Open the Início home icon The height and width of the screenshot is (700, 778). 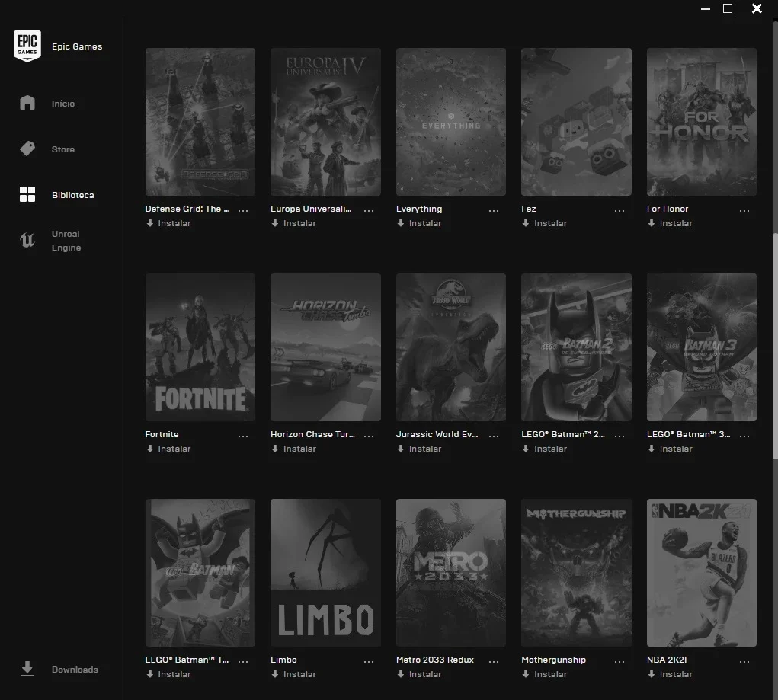[x=27, y=103]
